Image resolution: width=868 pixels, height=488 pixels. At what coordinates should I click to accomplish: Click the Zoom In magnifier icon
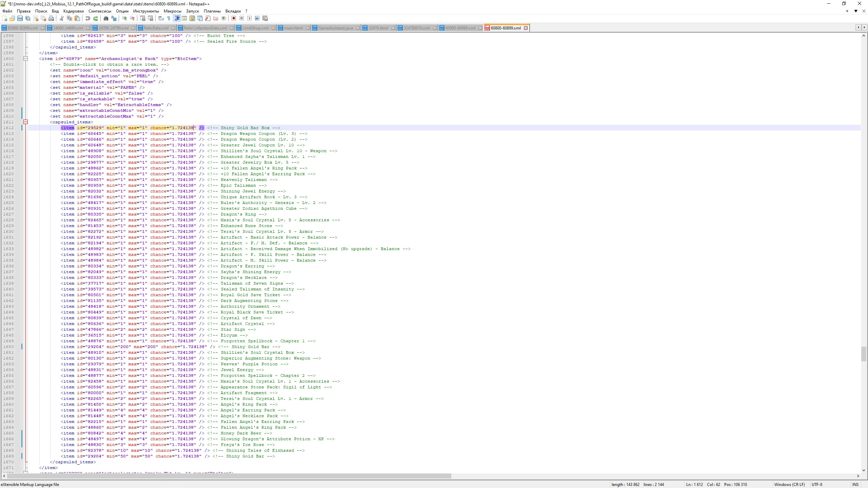124,18
